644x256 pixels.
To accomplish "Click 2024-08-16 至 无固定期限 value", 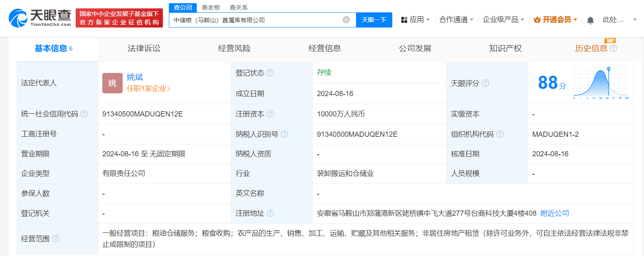I will [144, 154].
